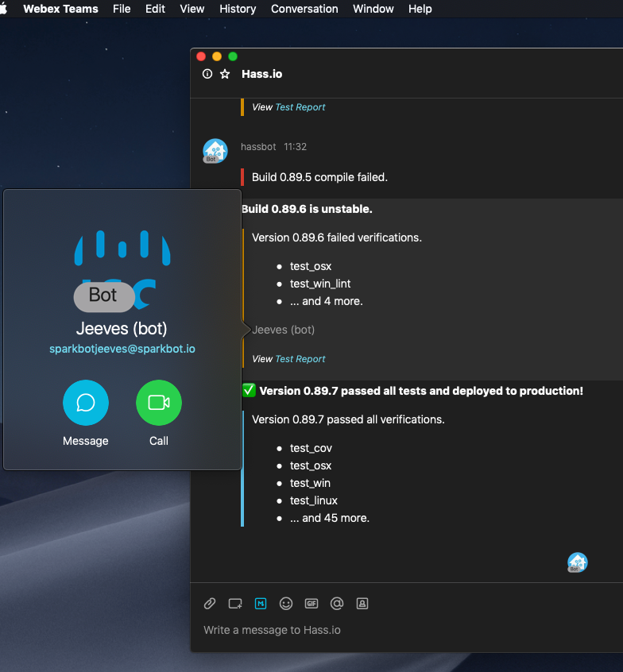Click the message input field
Viewport: 623px width, 672px height.
(x=397, y=630)
